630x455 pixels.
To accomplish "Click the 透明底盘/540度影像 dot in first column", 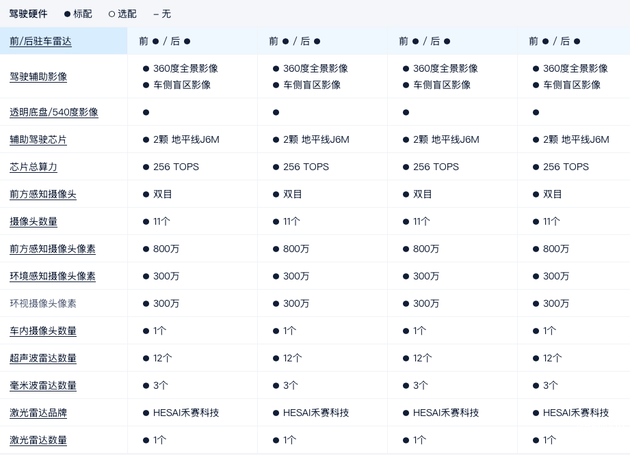I will pos(146,112).
